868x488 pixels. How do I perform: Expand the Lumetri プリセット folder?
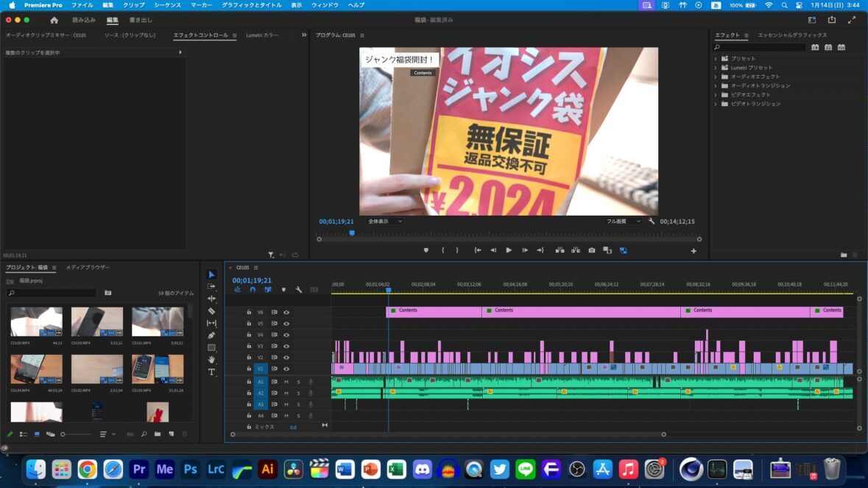[715, 68]
